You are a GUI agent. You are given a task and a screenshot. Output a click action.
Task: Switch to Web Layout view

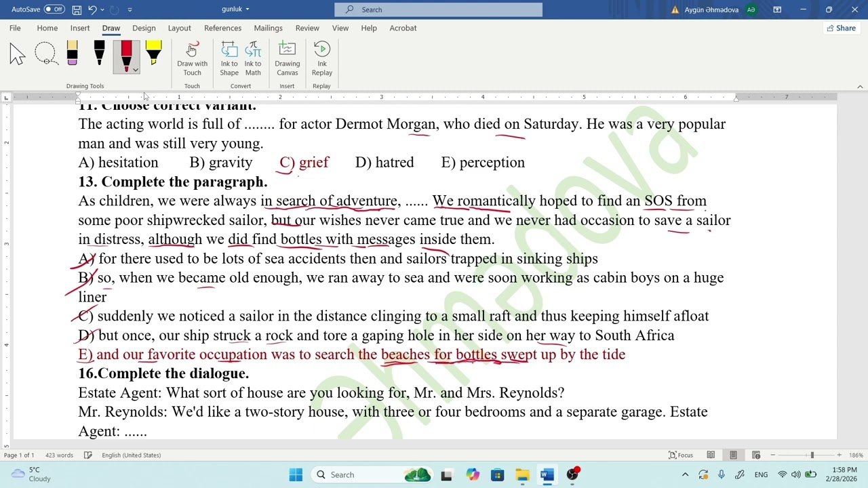pyautogui.click(x=755, y=455)
